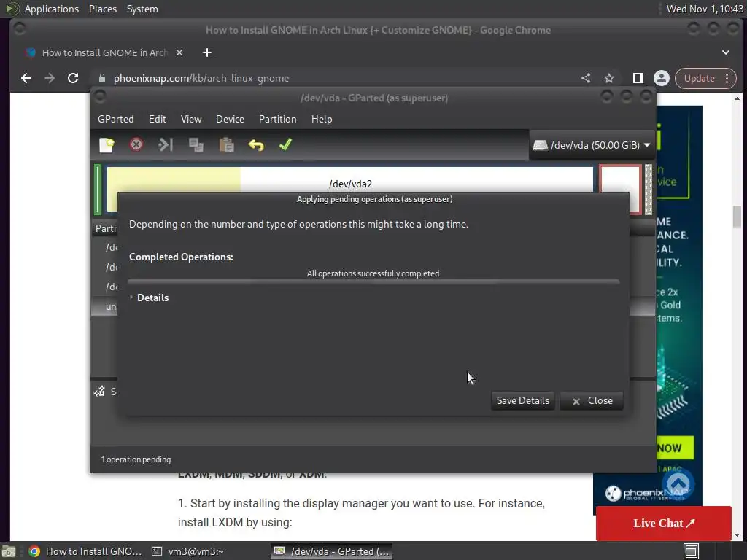Open the System menu in top panel

pyautogui.click(x=142, y=9)
